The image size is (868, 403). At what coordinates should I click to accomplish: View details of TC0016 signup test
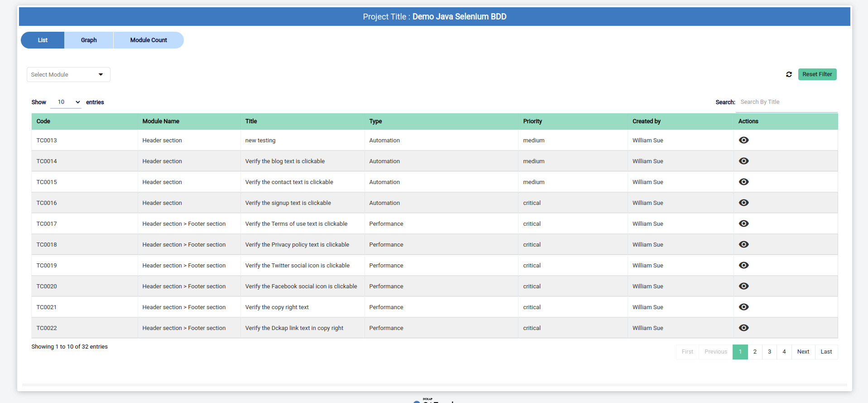743,203
